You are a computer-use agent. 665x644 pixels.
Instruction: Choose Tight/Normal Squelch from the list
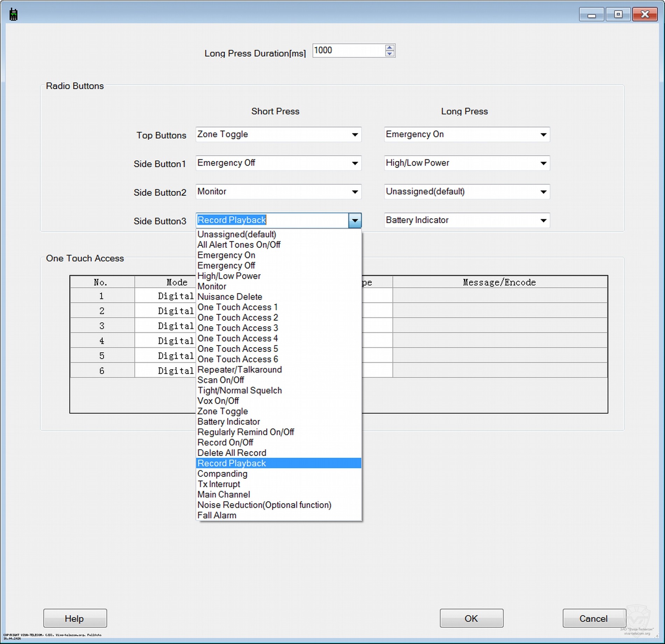tap(239, 390)
